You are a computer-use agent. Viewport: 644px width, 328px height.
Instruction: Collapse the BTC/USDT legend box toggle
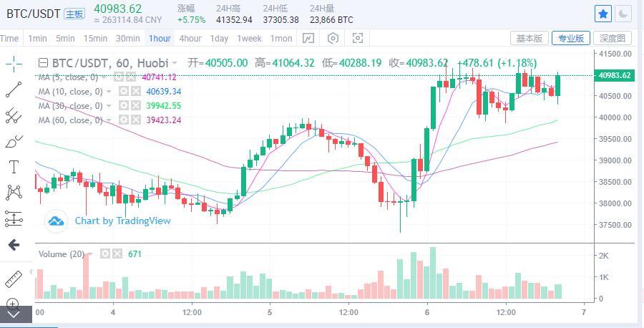tap(43, 63)
